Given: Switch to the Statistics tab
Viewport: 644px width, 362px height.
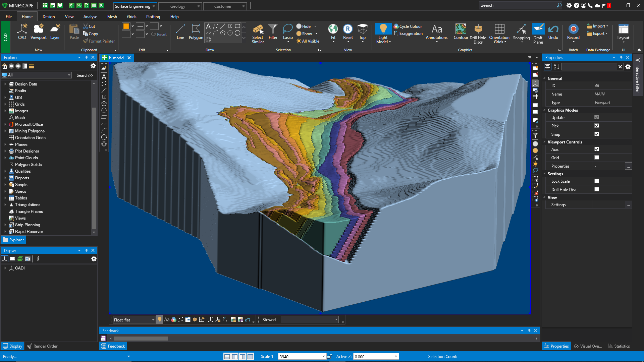Looking at the screenshot, I should [x=619, y=346].
